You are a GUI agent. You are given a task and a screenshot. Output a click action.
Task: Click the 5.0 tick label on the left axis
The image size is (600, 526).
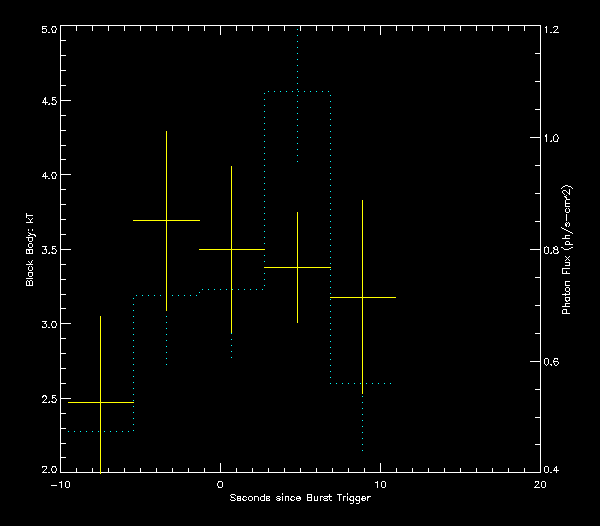pos(46,30)
